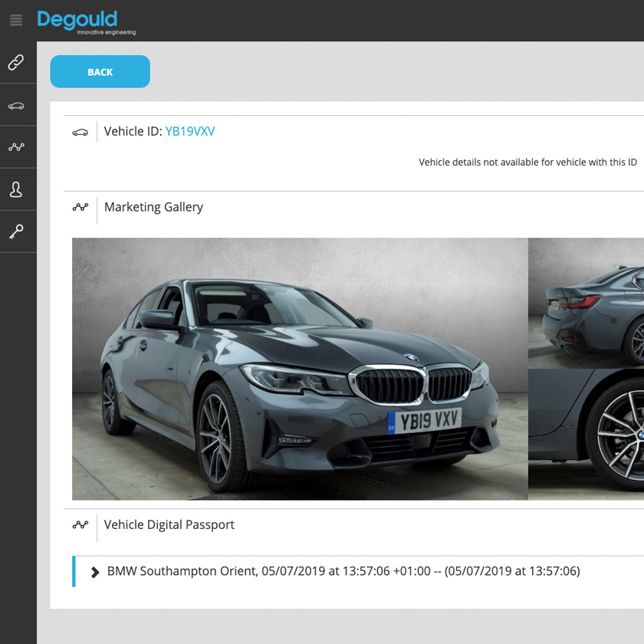Screen dimensions: 644x644
Task: Click the icon beside Vehicle Digital Passport
Action: click(x=80, y=524)
